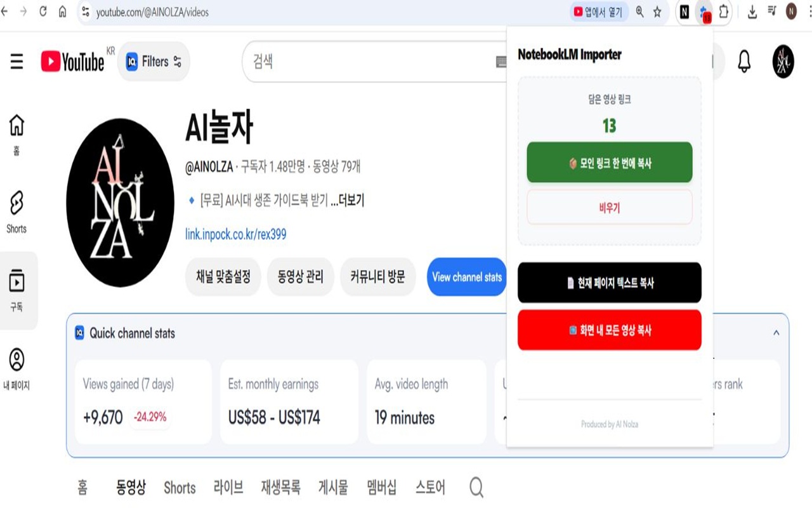This screenshot has width=812, height=508.
Task: Switch to the '동영상' channel tab
Action: pyautogui.click(x=131, y=488)
